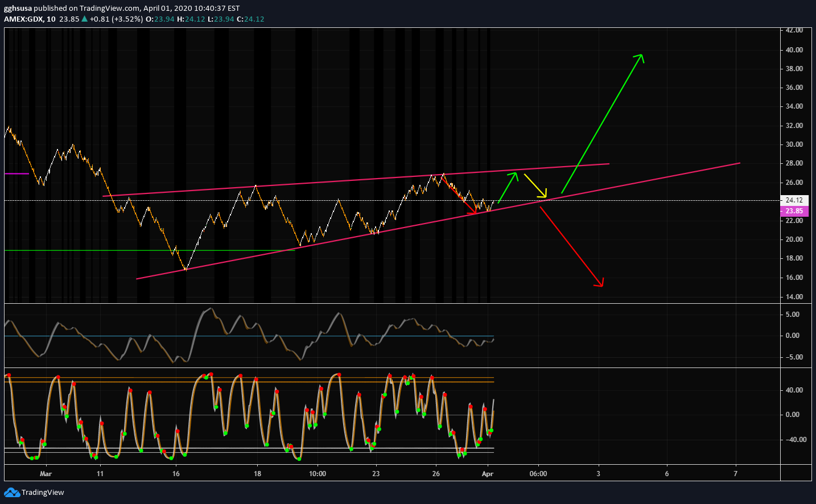Screen dimensions: 816x504
Task: Click the 10:00 time label on axis
Action: [318, 474]
